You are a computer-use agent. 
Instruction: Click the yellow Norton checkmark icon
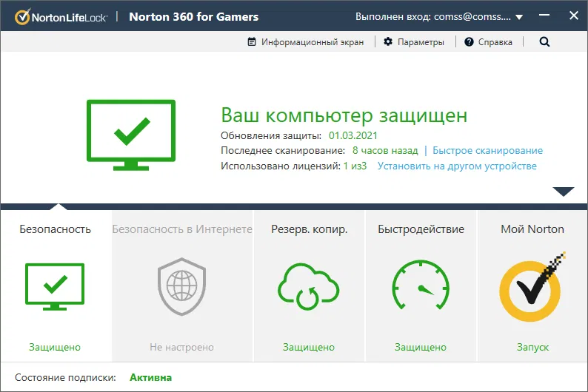(532, 287)
